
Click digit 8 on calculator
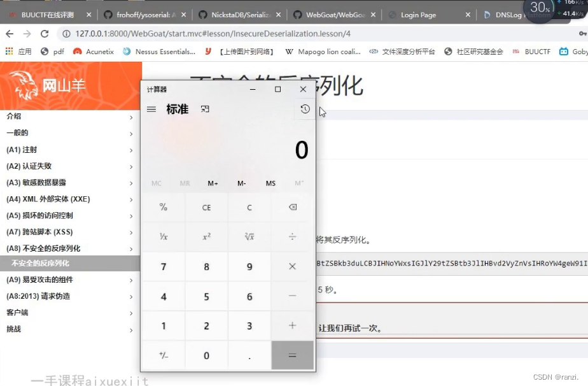click(206, 267)
